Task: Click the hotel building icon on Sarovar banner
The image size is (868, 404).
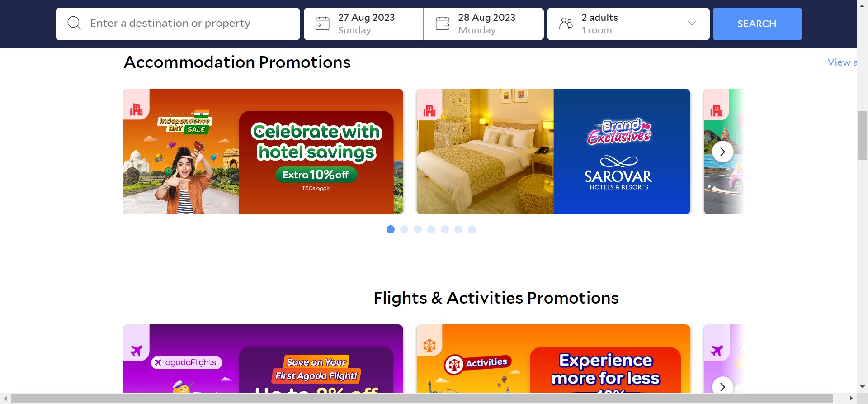Action: [429, 109]
